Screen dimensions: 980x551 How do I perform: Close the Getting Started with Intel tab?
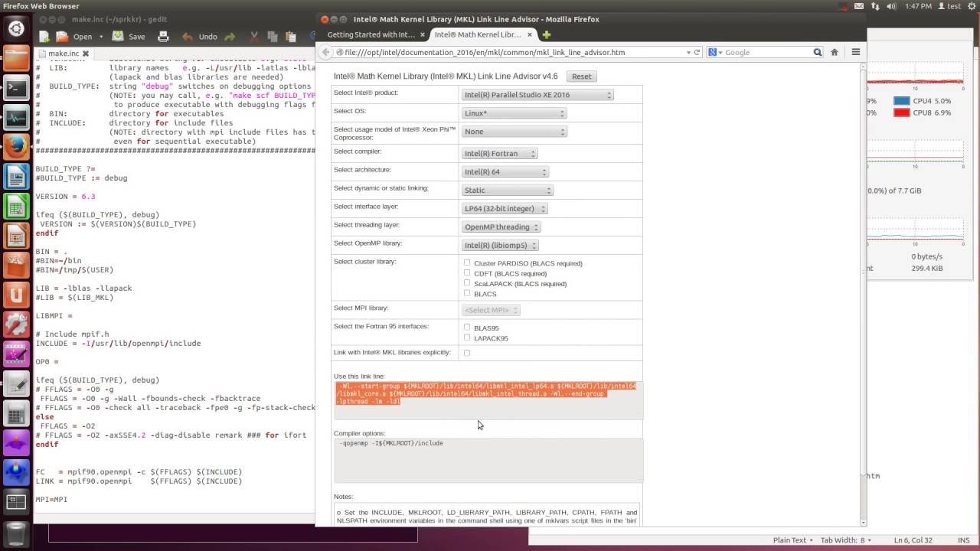point(420,34)
